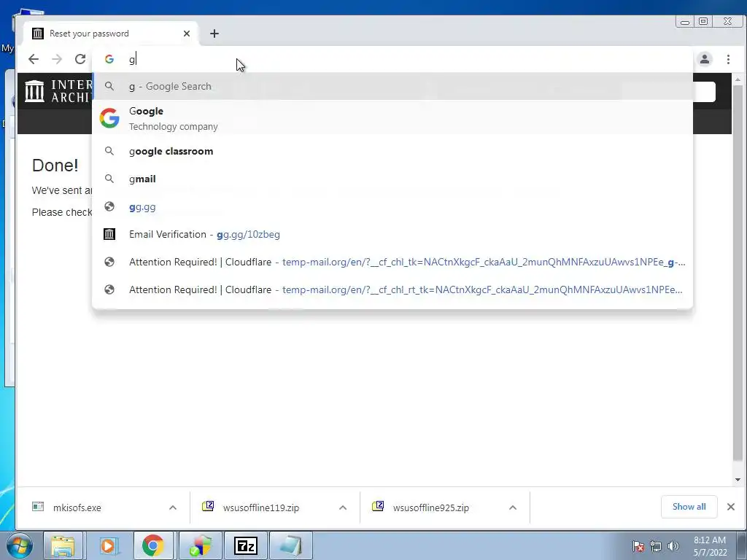This screenshot has width=747, height=560.
Task: Select second Attention Required Cloudflare suggestion with _cf_chl_rt_tk
Action: pyautogui.click(x=392, y=289)
